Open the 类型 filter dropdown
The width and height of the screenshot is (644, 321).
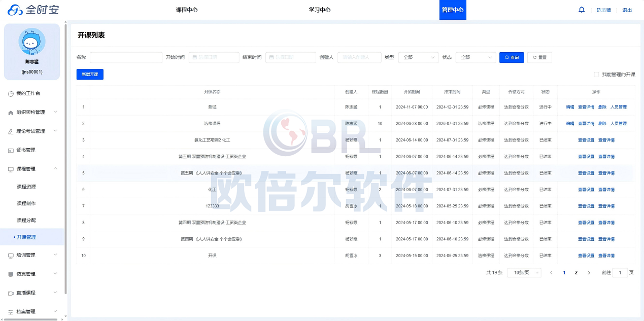click(x=418, y=57)
